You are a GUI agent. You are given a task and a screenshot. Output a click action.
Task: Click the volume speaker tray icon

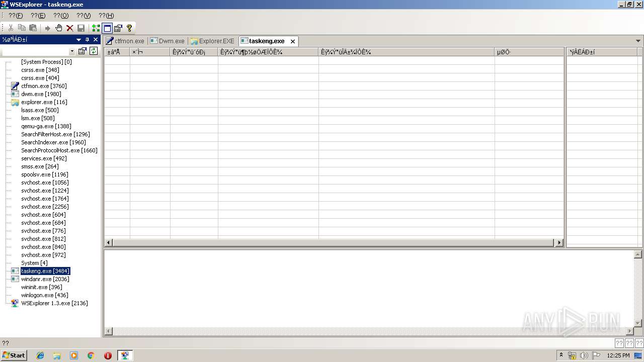pyautogui.click(x=584, y=355)
